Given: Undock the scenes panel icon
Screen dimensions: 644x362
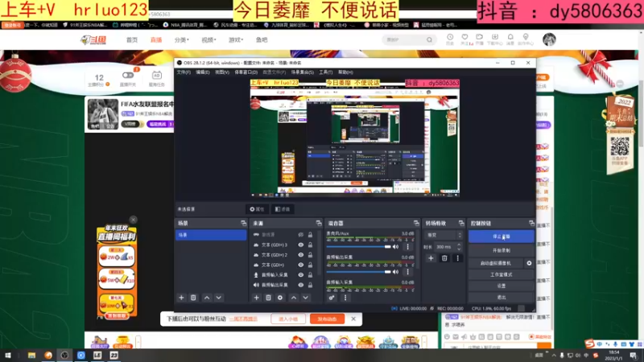Looking at the screenshot, I should (x=244, y=224).
